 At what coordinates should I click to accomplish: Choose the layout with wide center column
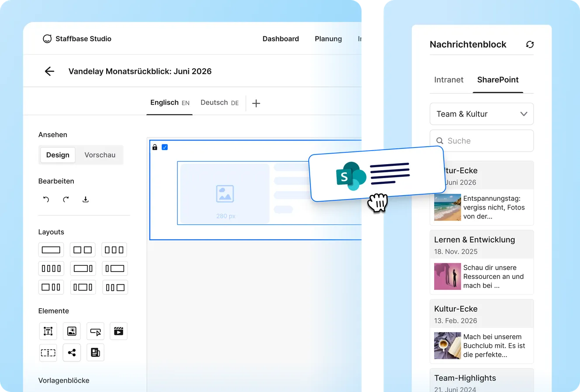tap(83, 287)
